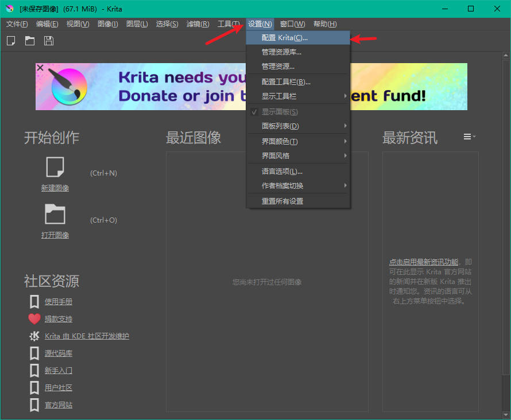Click the bookmark icon beside 源代码库
Screen dimensions: 511x420
click(34, 353)
